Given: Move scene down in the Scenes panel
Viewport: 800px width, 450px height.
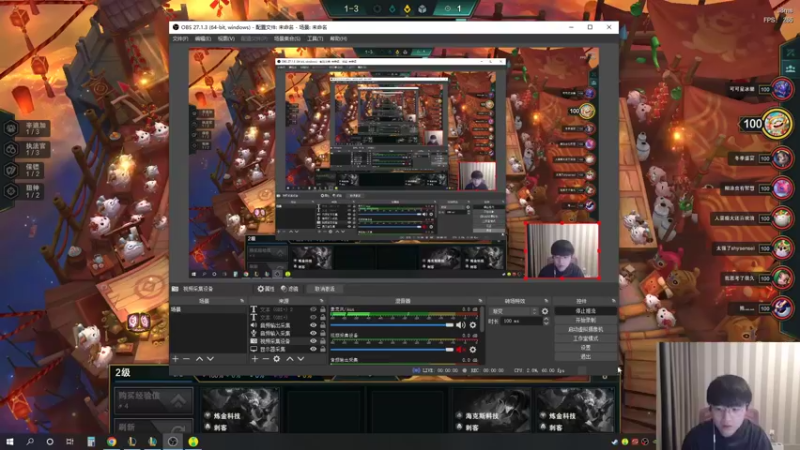Looking at the screenshot, I should pyautogui.click(x=210, y=359).
